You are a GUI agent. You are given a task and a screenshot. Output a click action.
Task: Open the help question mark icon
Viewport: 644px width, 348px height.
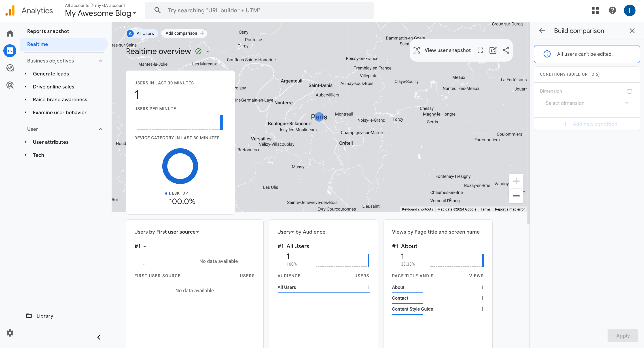pos(612,10)
